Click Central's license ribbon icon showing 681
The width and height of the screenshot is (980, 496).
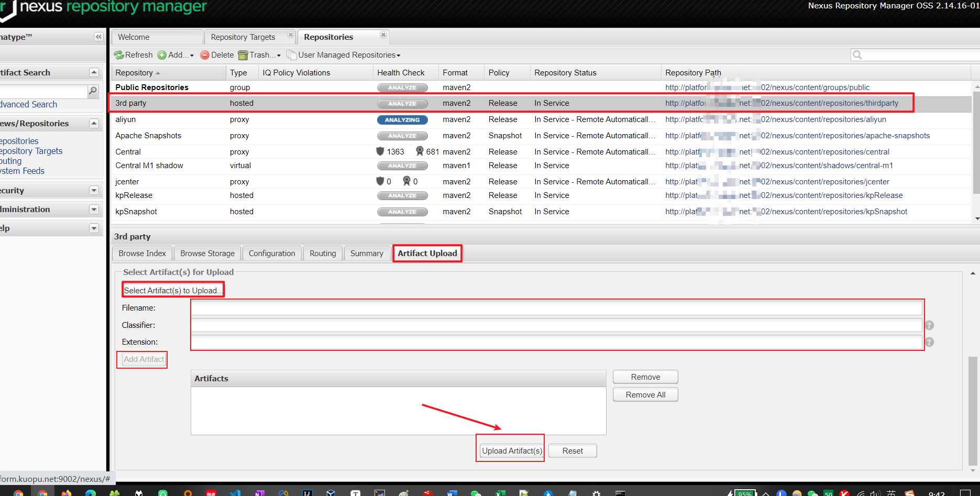420,151
